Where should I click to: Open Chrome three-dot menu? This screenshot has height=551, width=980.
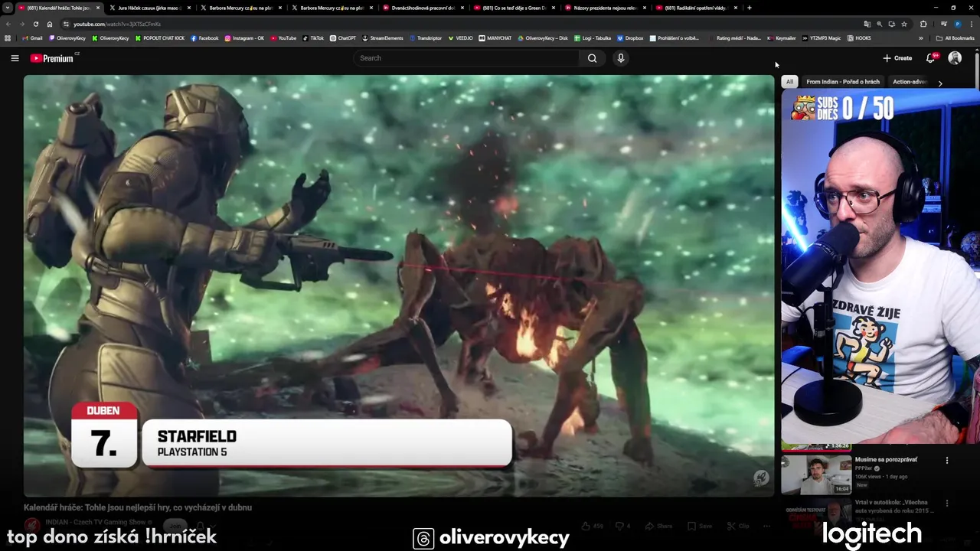tap(972, 24)
